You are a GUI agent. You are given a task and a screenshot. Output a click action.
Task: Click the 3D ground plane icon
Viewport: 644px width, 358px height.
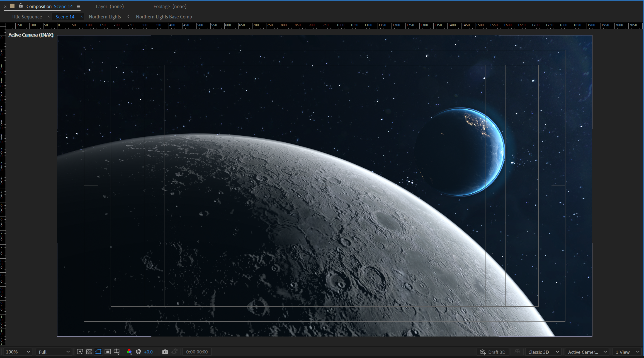pos(517,352)
